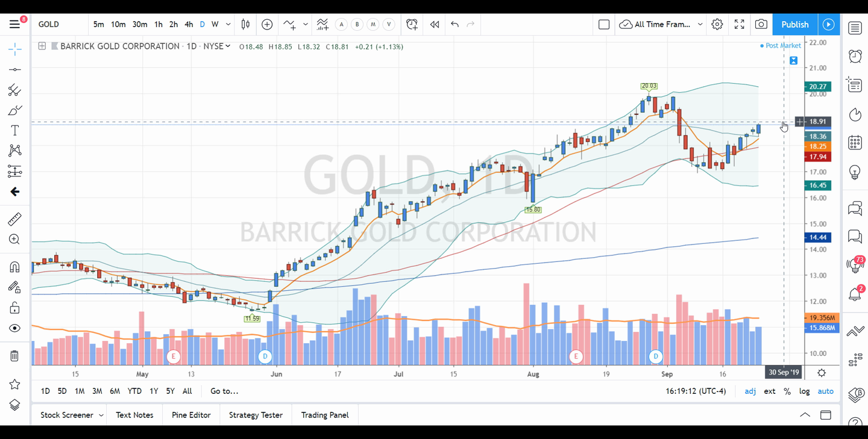Expand the time interval dropdown chevron
Image resolution: width=868 pixels, height=439 pixels.
[x=228, y=25]
